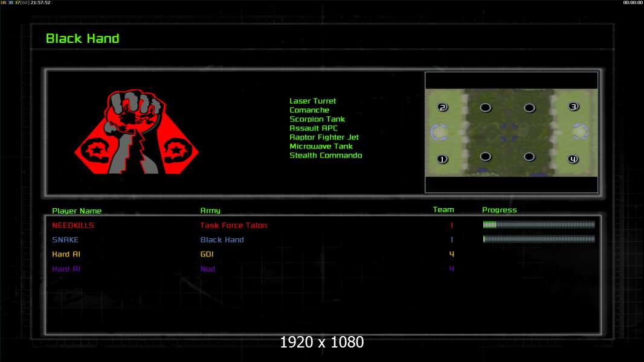Click the Stealth Commando unit entry
The height and width of the screenshot is (362, 644).
[x=326, y=155]
